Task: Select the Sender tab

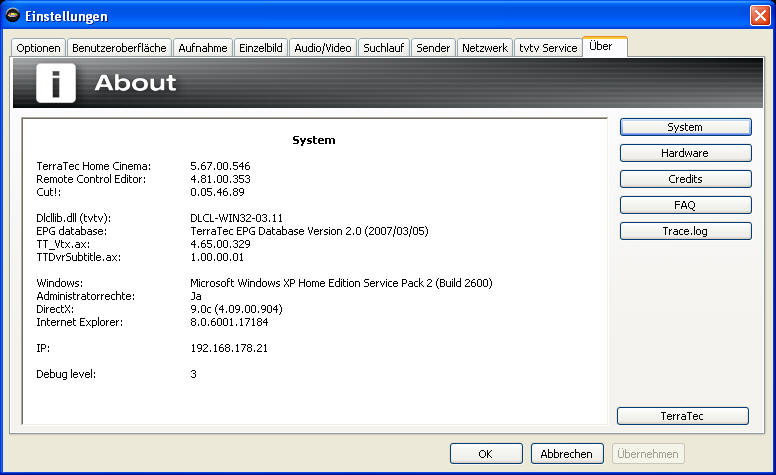Action: [434, 48]
